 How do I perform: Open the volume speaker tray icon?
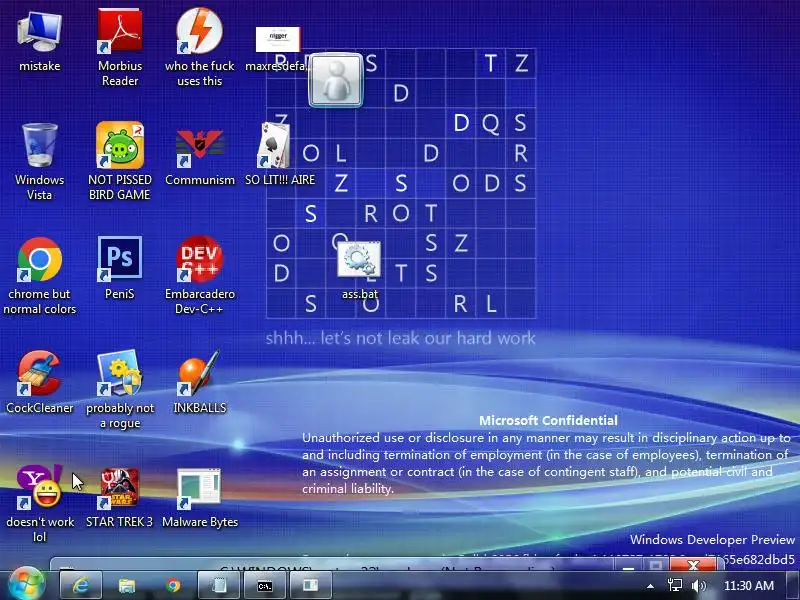(699, 586)
